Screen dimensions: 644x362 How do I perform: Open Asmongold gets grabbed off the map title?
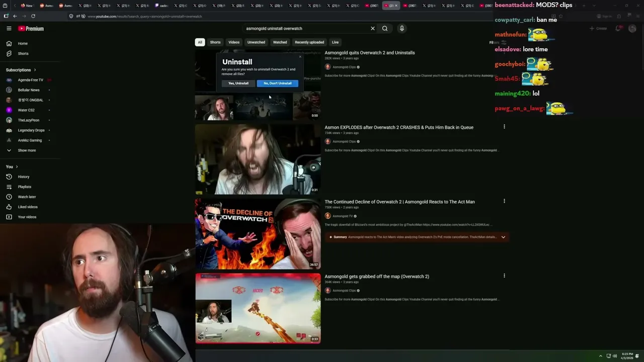tap(377, 276)
